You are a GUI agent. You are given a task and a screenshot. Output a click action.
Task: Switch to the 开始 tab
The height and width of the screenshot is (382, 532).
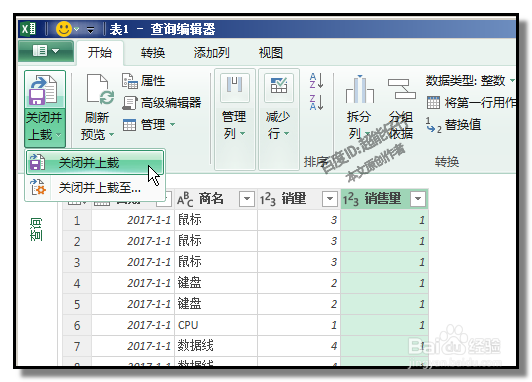99,53
